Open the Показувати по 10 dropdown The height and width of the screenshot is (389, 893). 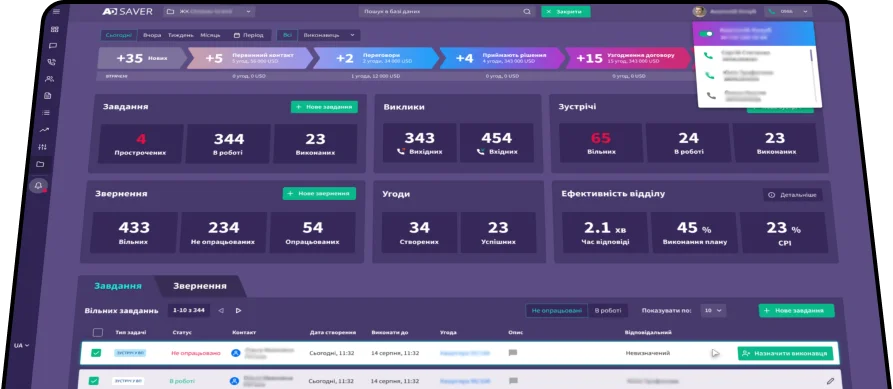pos(713,310)
